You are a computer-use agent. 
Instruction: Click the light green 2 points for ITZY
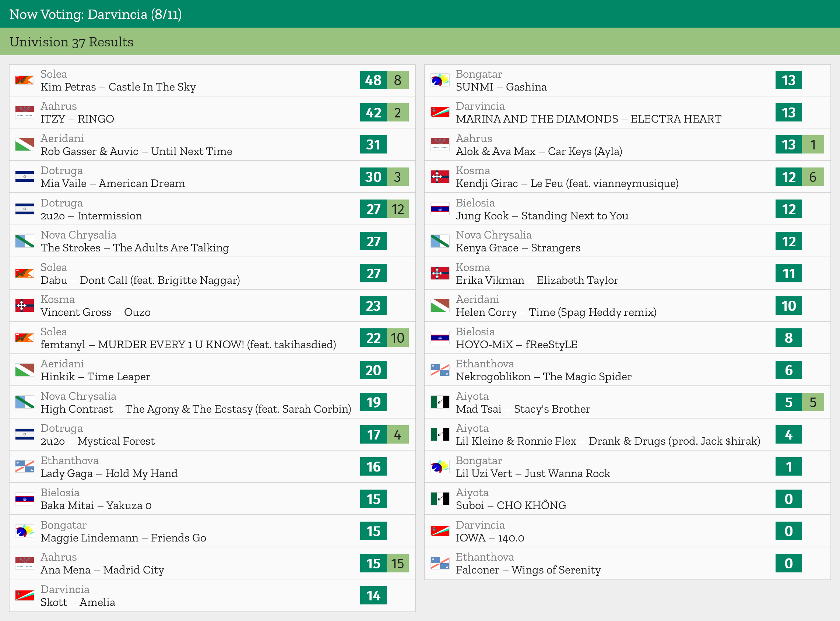[x=398, y=112]
